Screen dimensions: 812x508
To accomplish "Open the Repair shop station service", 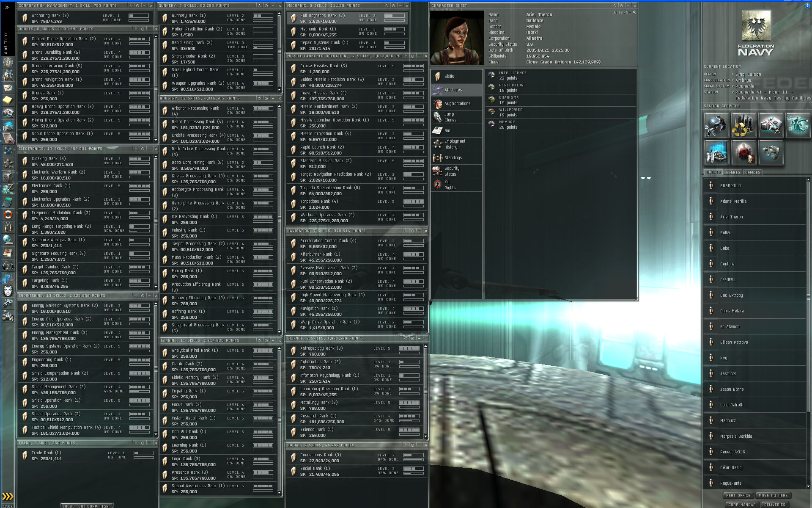I will click(x=716, y=125).
